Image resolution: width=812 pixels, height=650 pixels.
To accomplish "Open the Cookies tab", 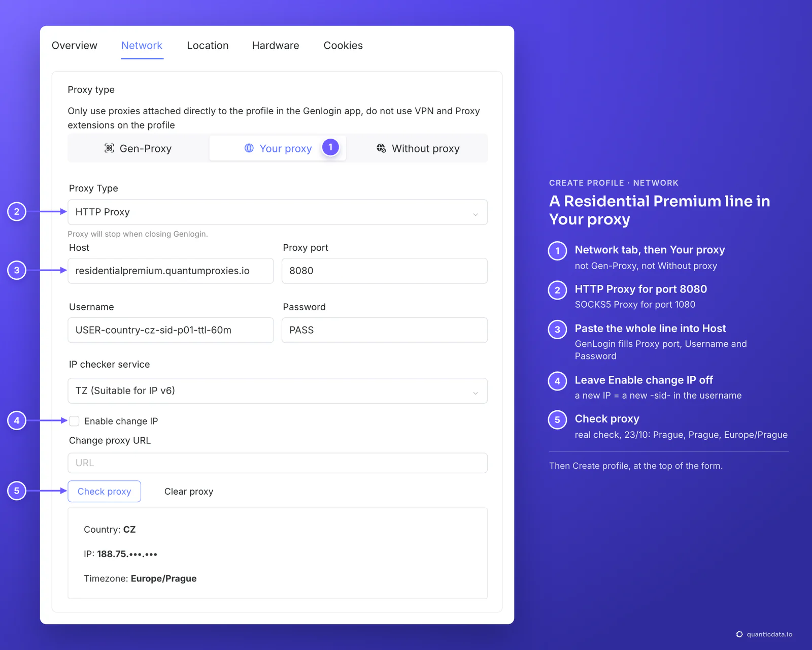I will click(343, 46).
